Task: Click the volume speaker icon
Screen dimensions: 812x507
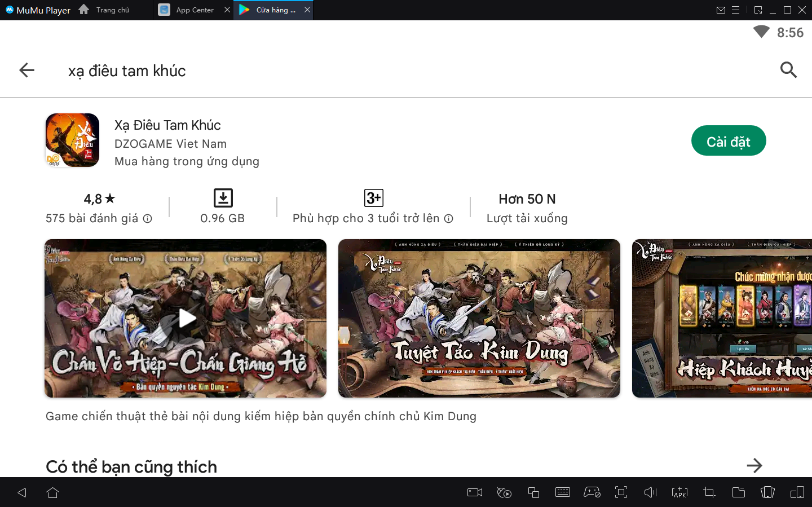Action: tap(650, 492)
